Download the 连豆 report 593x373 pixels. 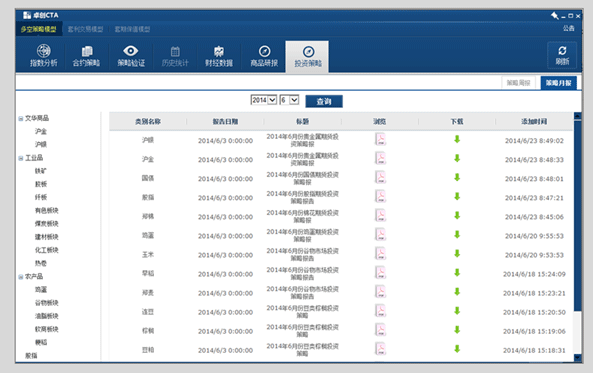[457, 311]
